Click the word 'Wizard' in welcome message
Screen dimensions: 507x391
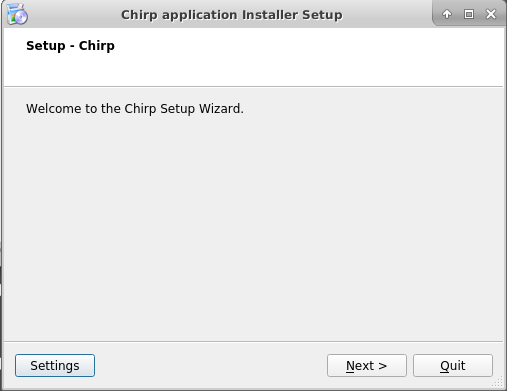pos(220,109)
